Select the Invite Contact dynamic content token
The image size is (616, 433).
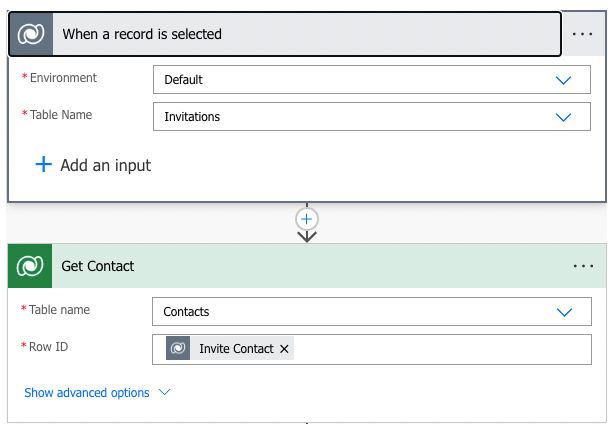(235, 348)
